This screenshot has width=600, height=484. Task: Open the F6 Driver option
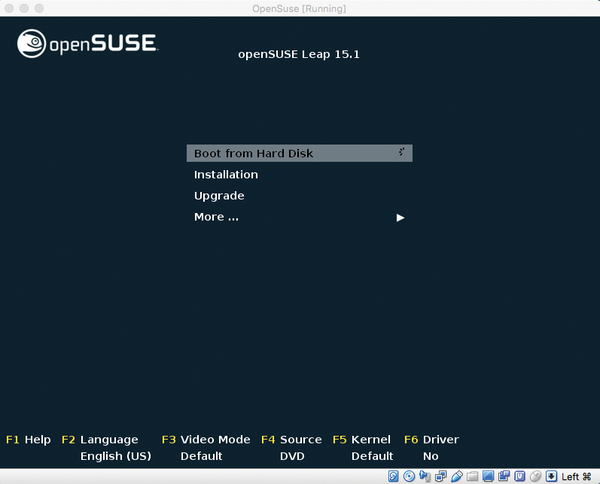432,440
